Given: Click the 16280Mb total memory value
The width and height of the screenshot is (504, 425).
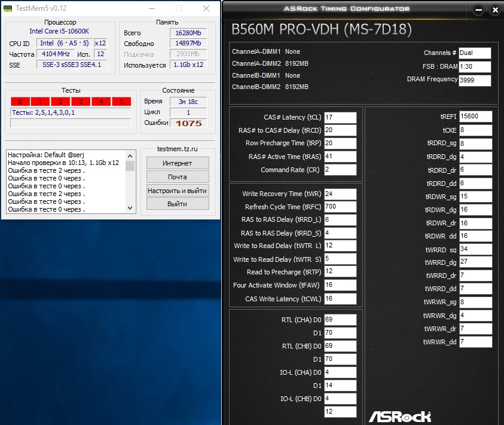Looking at the screenshot, I should tap(188, 33).
